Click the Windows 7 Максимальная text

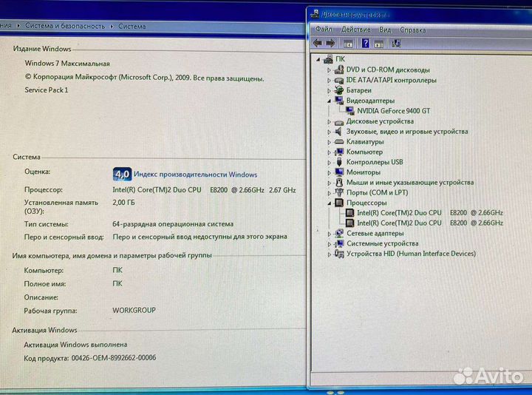(x=67, y=63)
